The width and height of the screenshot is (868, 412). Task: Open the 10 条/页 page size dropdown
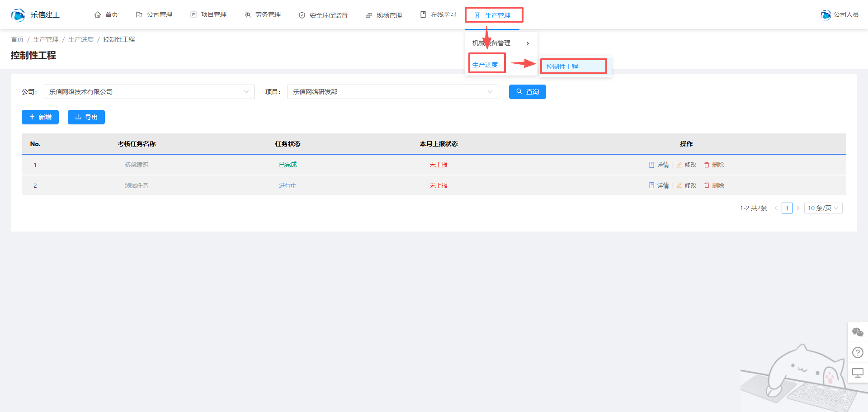(823, 208)
